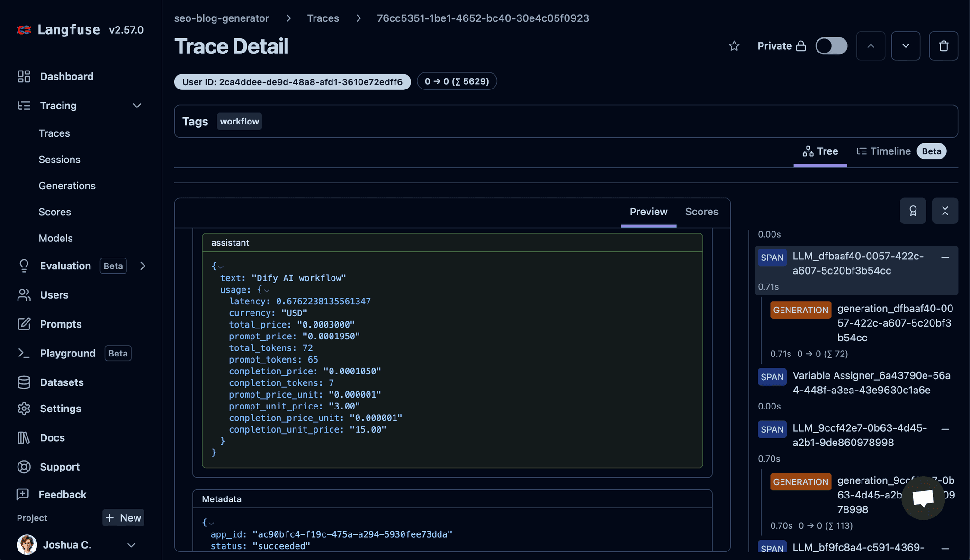
Task: Star this trace as favorite
Action: [734, 46]
